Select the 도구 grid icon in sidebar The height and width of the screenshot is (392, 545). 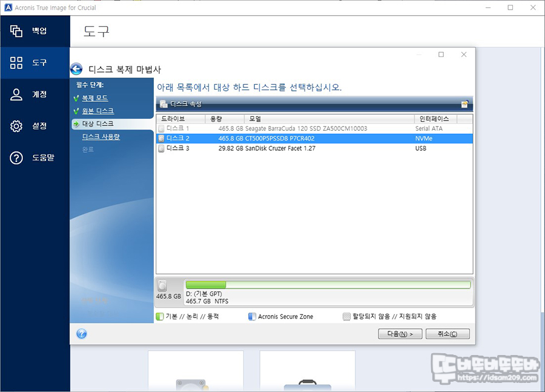point(16,62)
